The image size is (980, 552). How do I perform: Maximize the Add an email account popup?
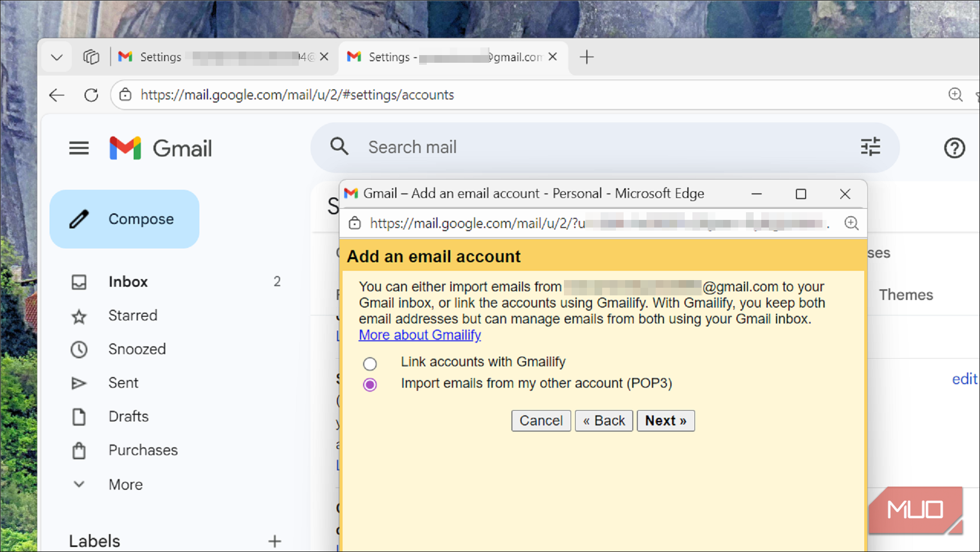(x=801, y=194)
